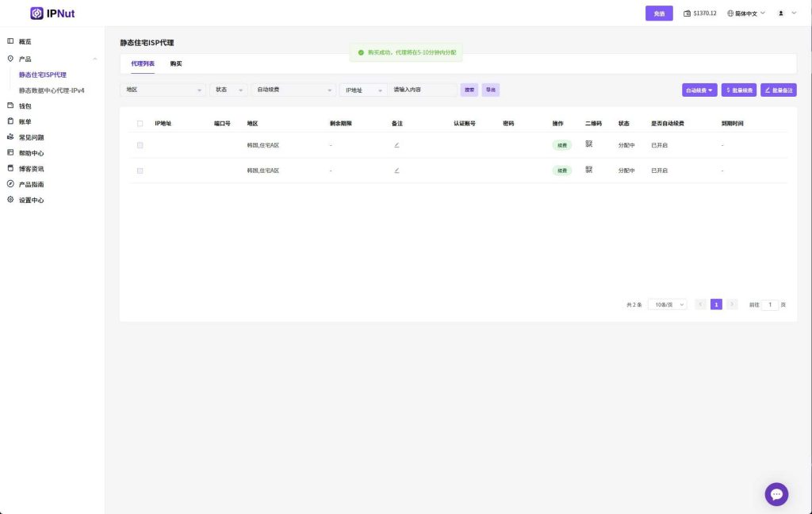
Task: Open 静态数据中心代理-IPv4 in sidebar
Action: coord(52,90)
